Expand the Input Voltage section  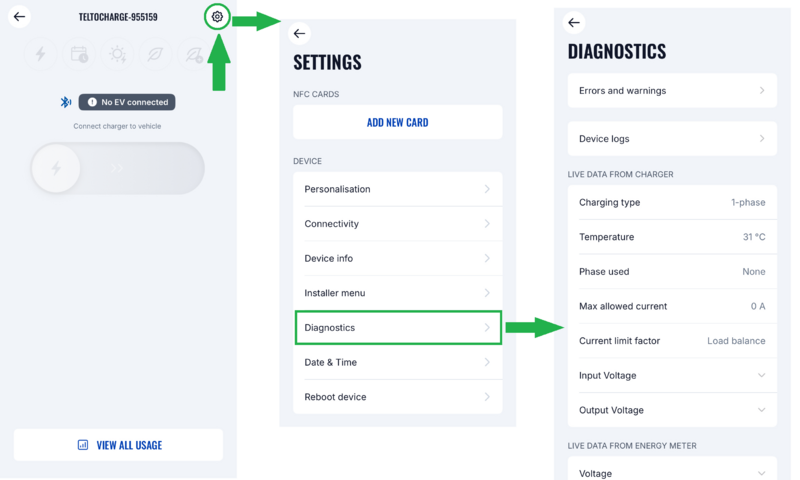(671, 375)
